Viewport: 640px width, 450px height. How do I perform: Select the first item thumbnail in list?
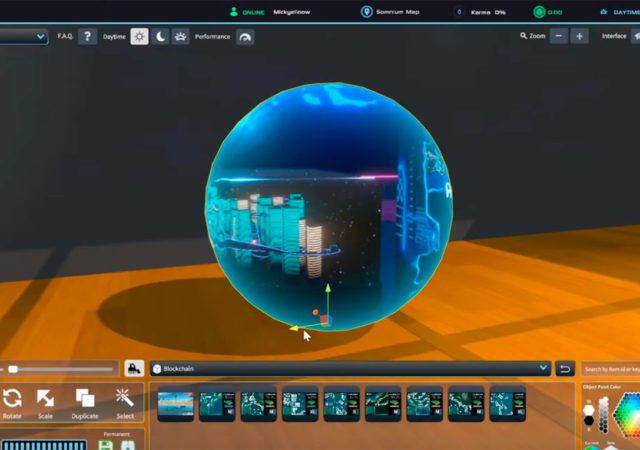[175, 403]
